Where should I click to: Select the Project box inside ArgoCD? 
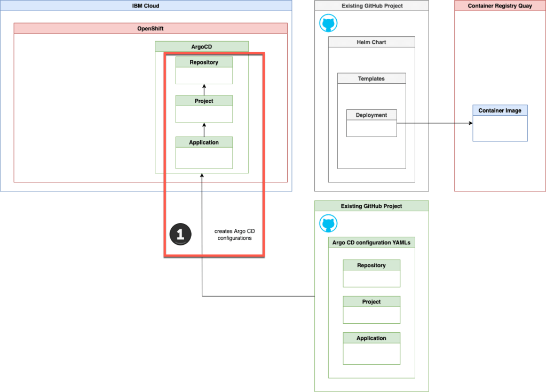pyautogui.click(x=204, y=108)
